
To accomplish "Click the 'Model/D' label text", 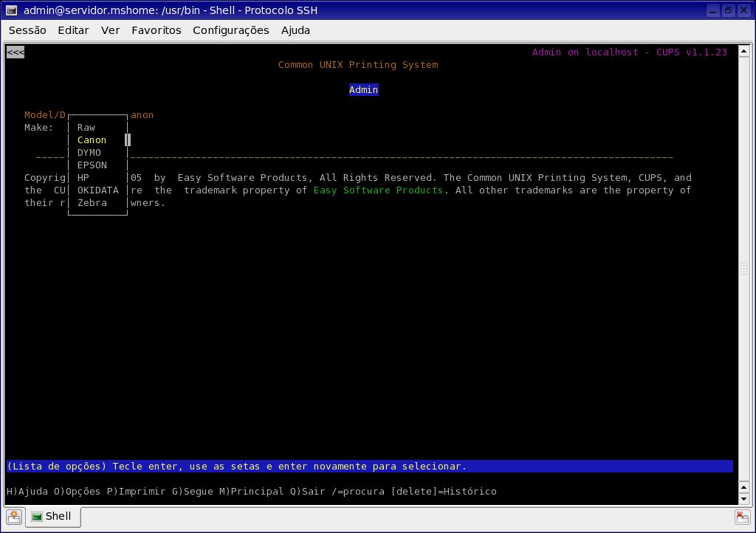I will 45,115.
